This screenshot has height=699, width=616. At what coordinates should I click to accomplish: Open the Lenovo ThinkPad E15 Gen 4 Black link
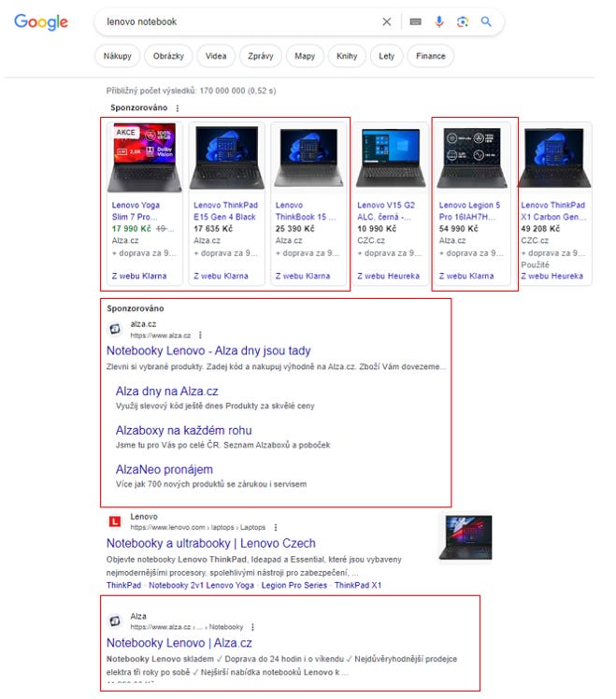point(225,211)
